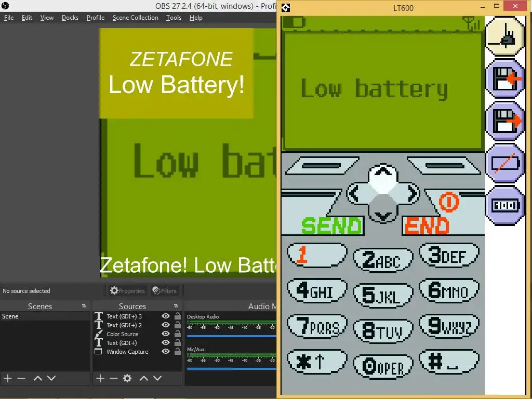The height and width of the screenshot is (399, 532).
Task: Hide the Window Capture source
Action: click(166, 351)
